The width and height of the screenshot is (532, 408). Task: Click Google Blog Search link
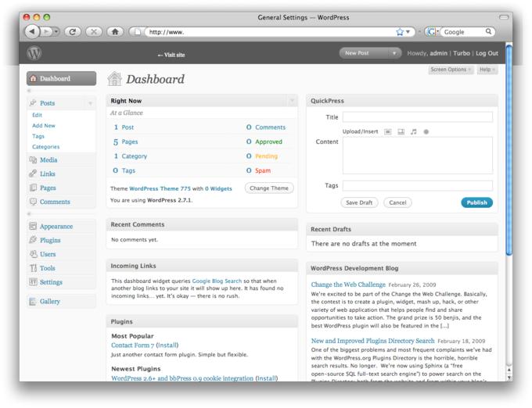coord(217,281)
